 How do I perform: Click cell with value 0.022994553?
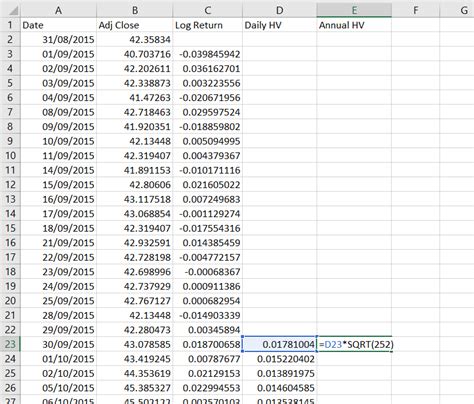[208, 387]
